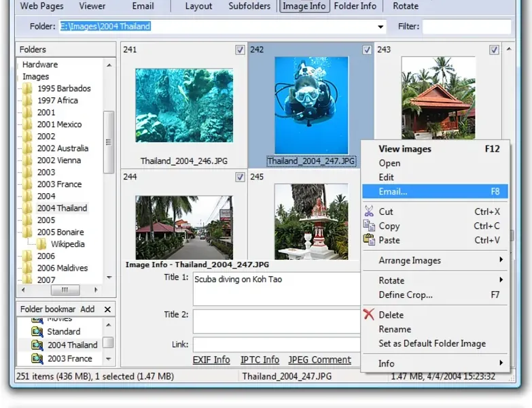The image size is (532, 408).
Task: Switch to the Folder Info tab
Action: [x=355, y=6]
